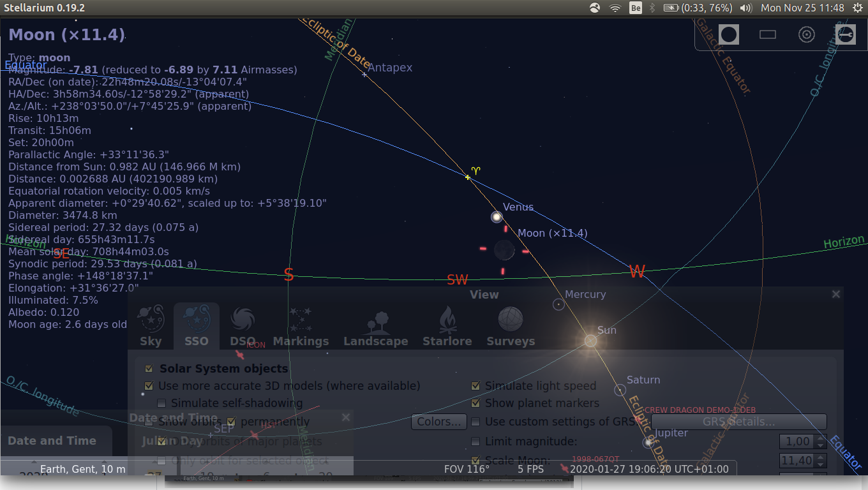Open the DSO galaxy icon tab

pos(243,318)
